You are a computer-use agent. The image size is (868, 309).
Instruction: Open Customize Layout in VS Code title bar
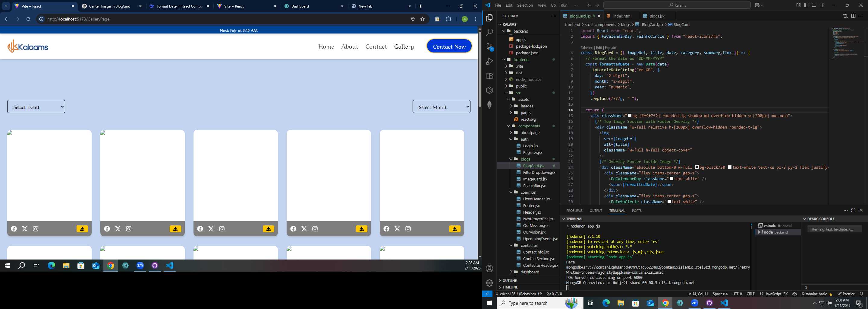click(x=798, y=5)
